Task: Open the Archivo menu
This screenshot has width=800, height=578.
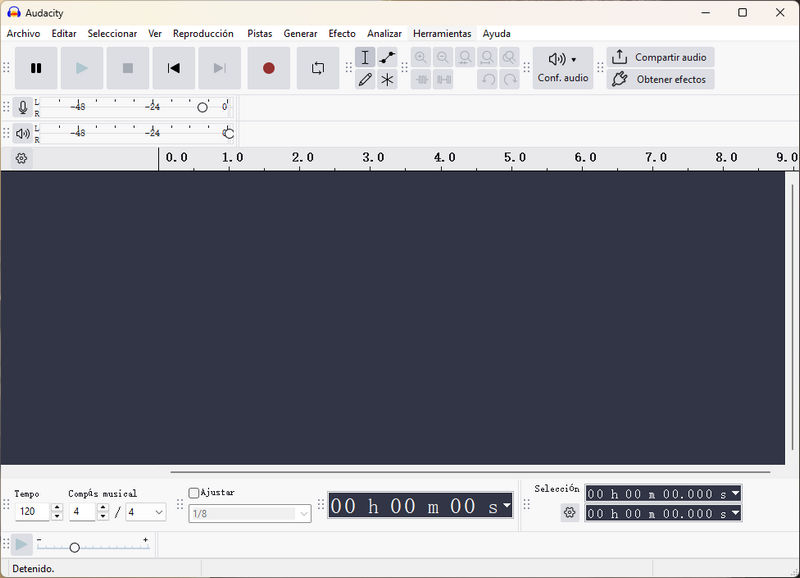Action: click(23, 34)
